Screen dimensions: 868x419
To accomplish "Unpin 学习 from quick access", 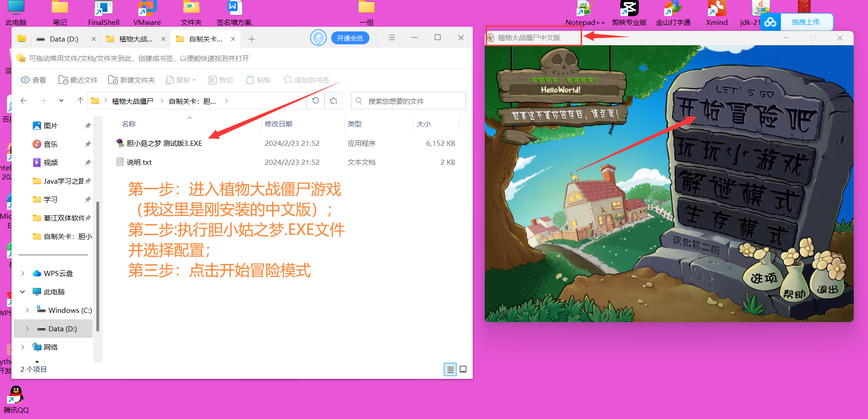I will click(x=88, y=199).
